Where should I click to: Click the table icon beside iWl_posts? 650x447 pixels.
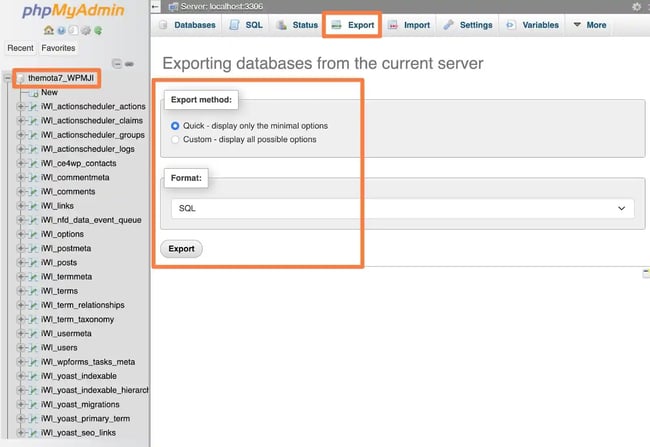(32, 262)
